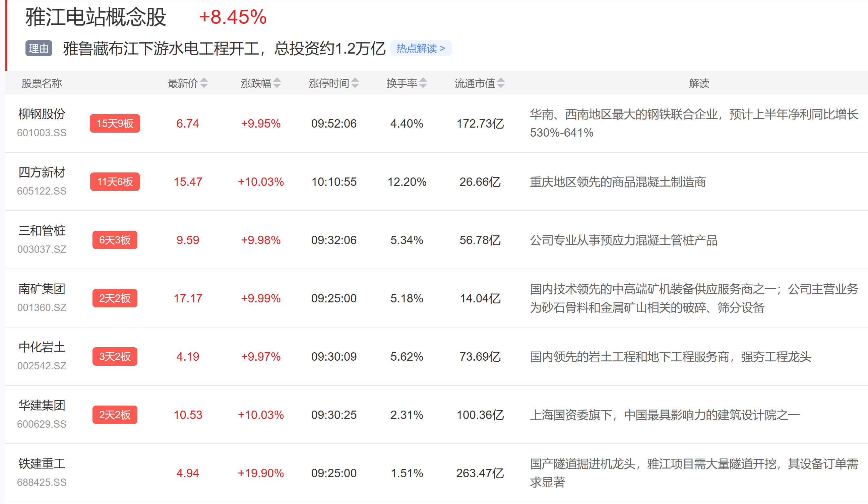Click the 最新价 column header label
Viewport: 868px width, 504px height.
coord(183,83)
